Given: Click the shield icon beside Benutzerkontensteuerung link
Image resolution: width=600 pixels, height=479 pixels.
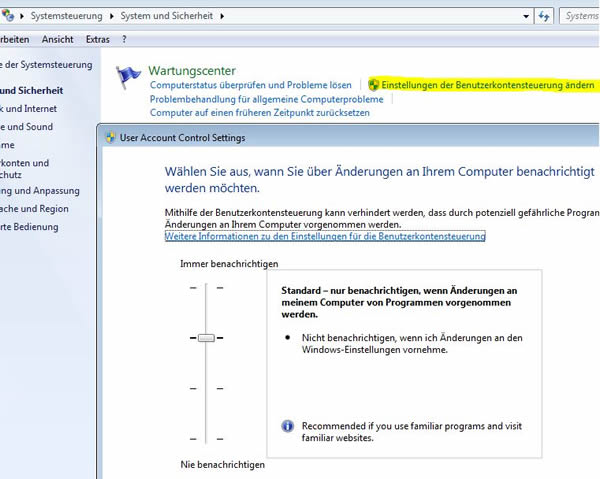Looking at the screenshot, I should (x=373, y=85).
